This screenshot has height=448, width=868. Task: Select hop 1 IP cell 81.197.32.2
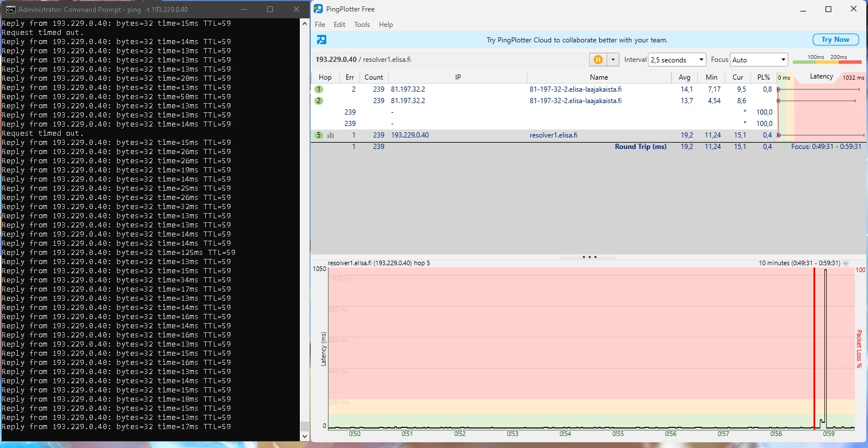(x=408, y=89)
